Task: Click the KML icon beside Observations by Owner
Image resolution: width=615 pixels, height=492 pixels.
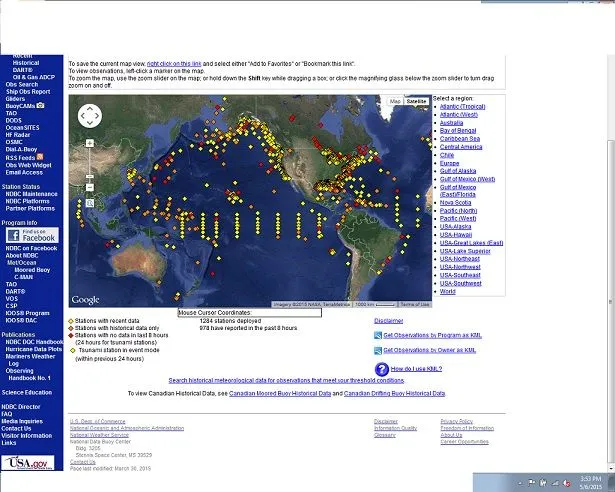Action: (x=377, y=350)
